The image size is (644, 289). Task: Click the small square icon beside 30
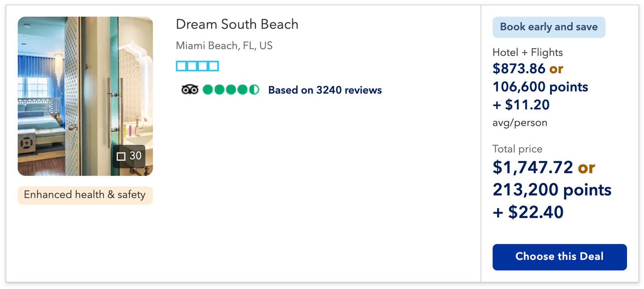121,156
